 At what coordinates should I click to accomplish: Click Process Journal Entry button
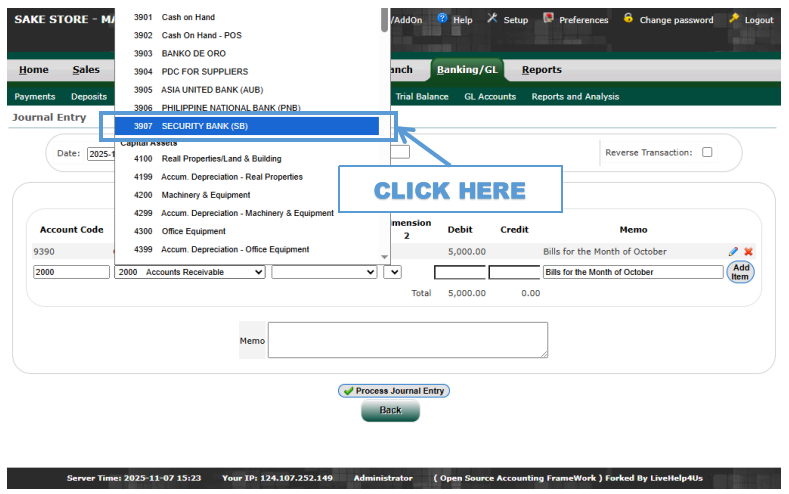coord(394,391)
